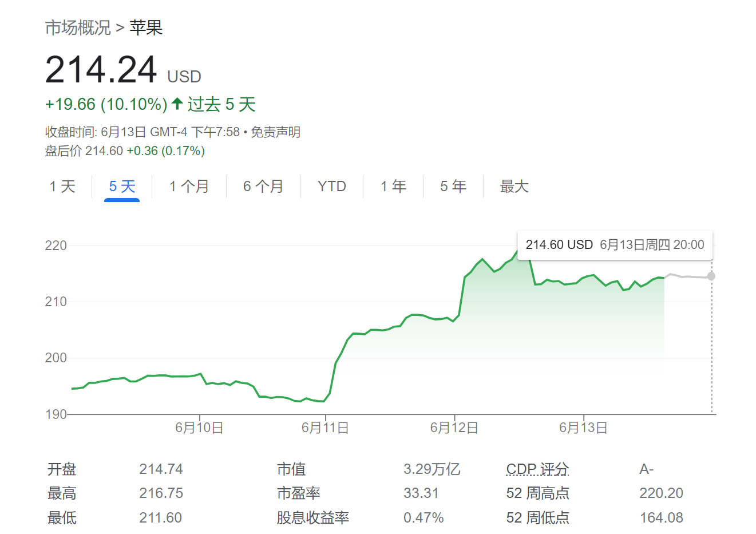Click the 苹果 breadcrumb title
The width and height of the screenshot is (756, 534).
pos(146,27)
